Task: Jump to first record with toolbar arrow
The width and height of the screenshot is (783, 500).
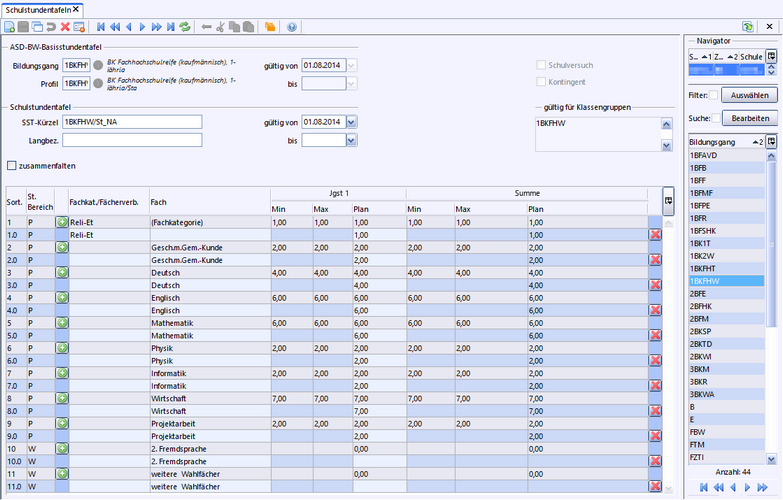Action: pos(102,26)
